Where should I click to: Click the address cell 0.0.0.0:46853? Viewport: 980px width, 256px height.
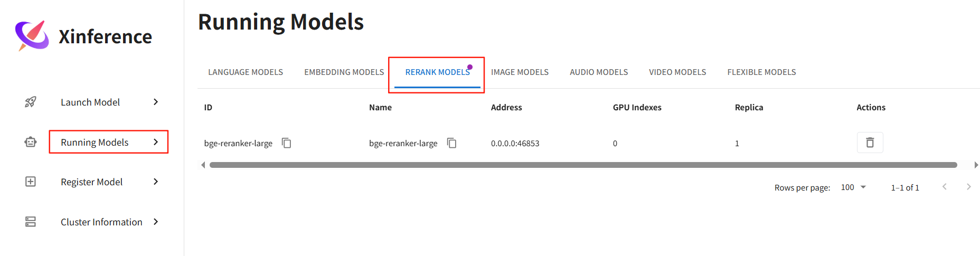click(x=515, y=144)
